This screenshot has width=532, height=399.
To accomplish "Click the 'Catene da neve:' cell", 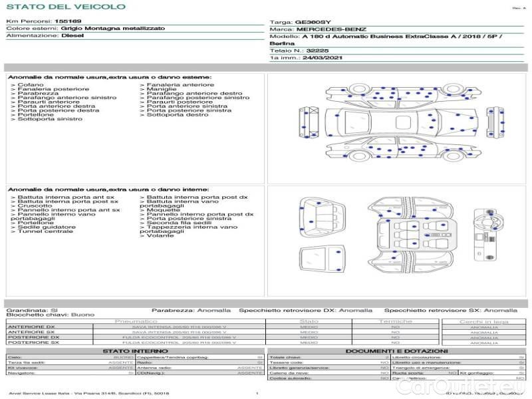I will coord(329,373).
